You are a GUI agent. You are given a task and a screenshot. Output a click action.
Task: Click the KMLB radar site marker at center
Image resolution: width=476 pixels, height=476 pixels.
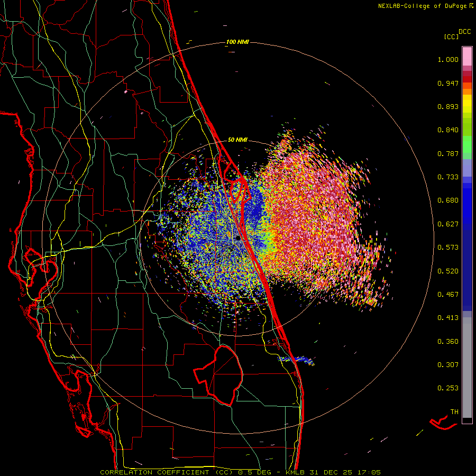(x=238, y=239)
